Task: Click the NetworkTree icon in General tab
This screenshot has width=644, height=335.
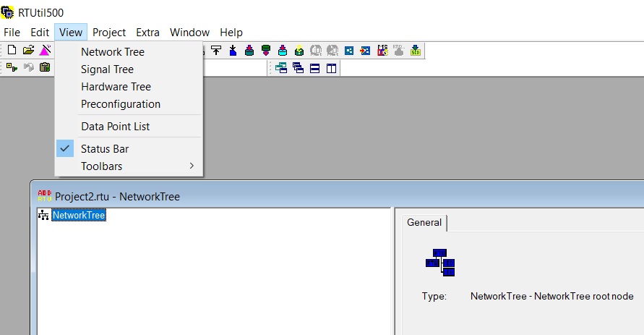Action: click(440, 262)
